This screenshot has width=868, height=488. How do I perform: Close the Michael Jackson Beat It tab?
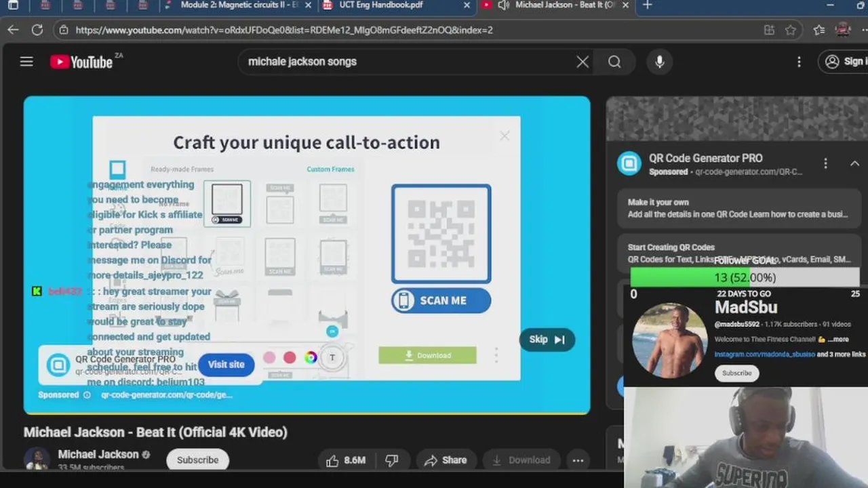[625, 5]
